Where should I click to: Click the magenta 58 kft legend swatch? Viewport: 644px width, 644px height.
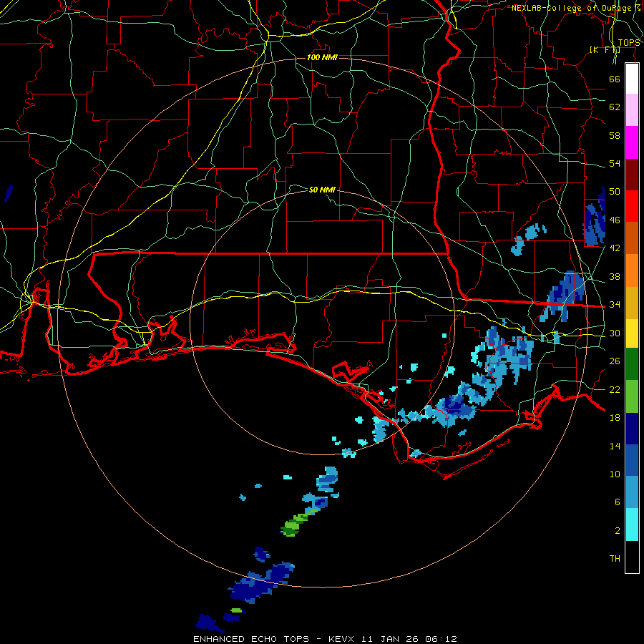pos(632,142)
